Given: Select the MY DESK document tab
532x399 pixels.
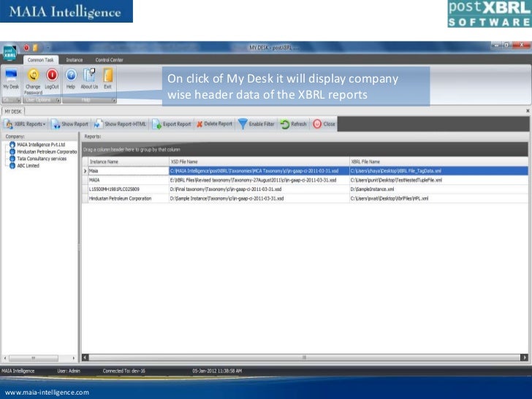Looking at the screenshot, I should coord(13,111).
